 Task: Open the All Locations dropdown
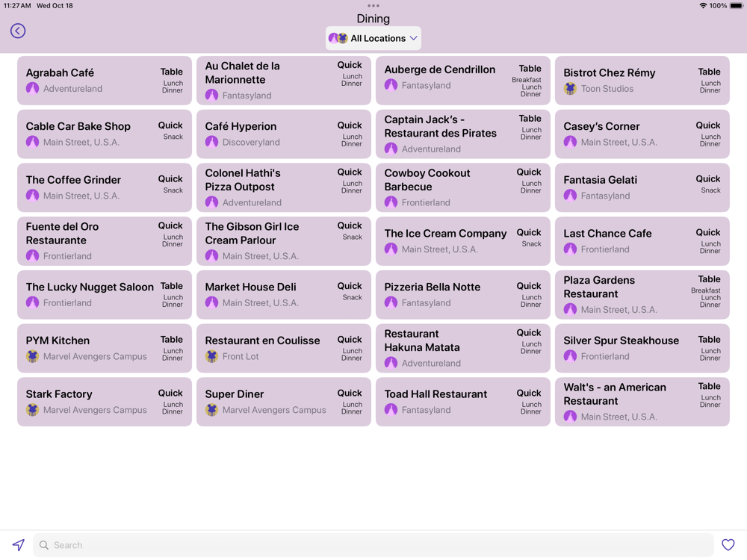373,38
